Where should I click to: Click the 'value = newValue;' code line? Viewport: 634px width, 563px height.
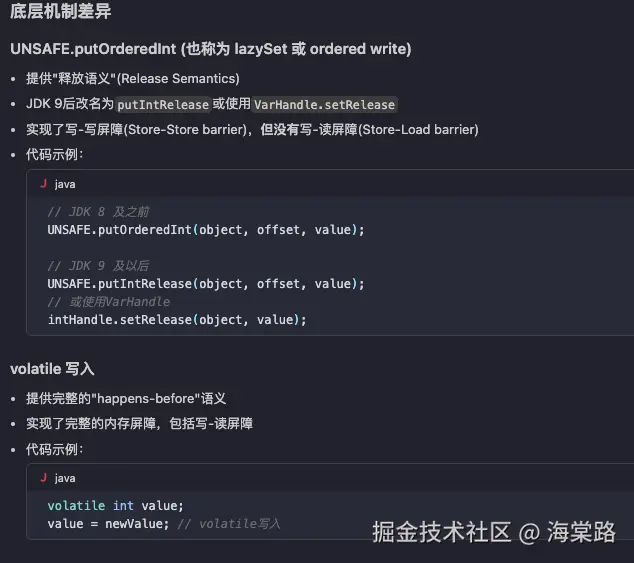[110, 524]
